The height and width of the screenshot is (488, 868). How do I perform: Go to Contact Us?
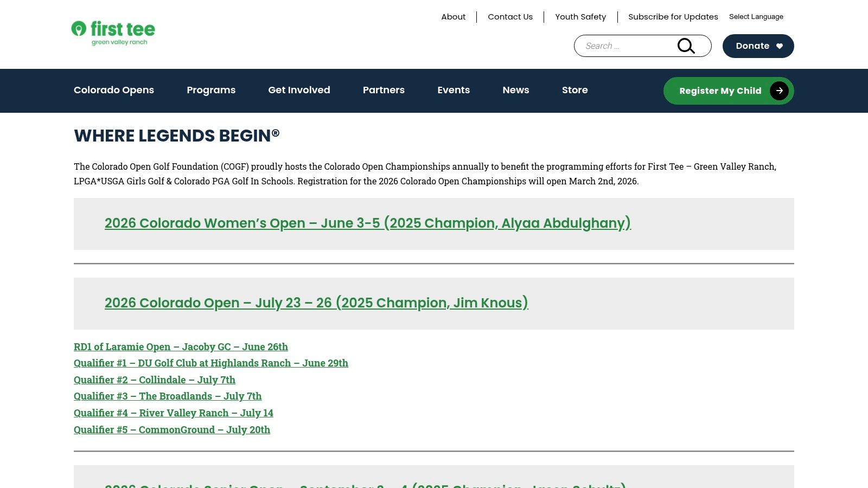[x=510, y=17]
